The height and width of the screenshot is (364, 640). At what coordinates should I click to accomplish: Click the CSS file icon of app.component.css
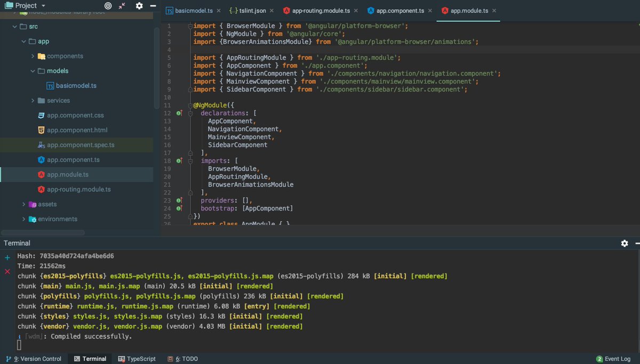tap(41, 115)
